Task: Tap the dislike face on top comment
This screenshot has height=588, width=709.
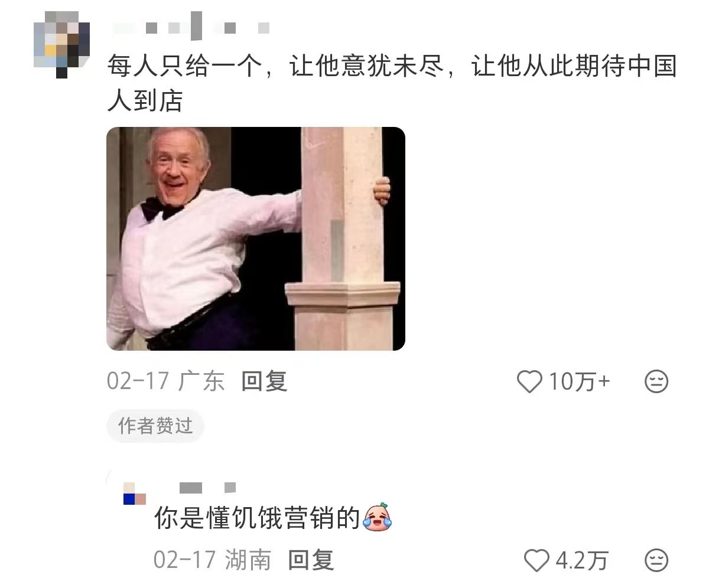Action: click(656, 382)
